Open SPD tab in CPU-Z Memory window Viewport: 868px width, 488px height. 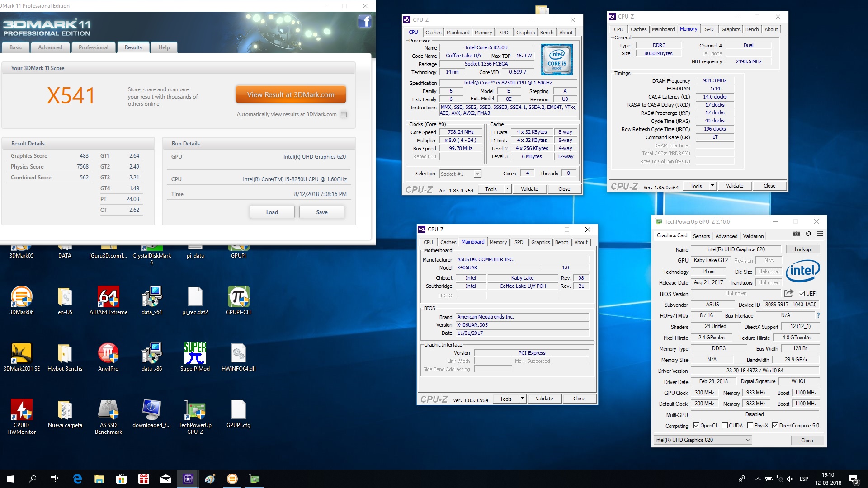(x=709, y=29)
